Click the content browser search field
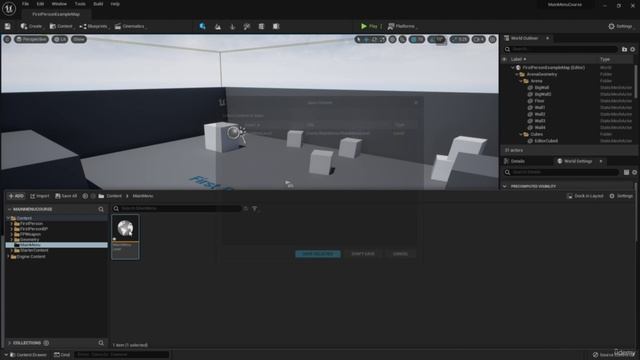The image size is (640, 360). point(177,209)
